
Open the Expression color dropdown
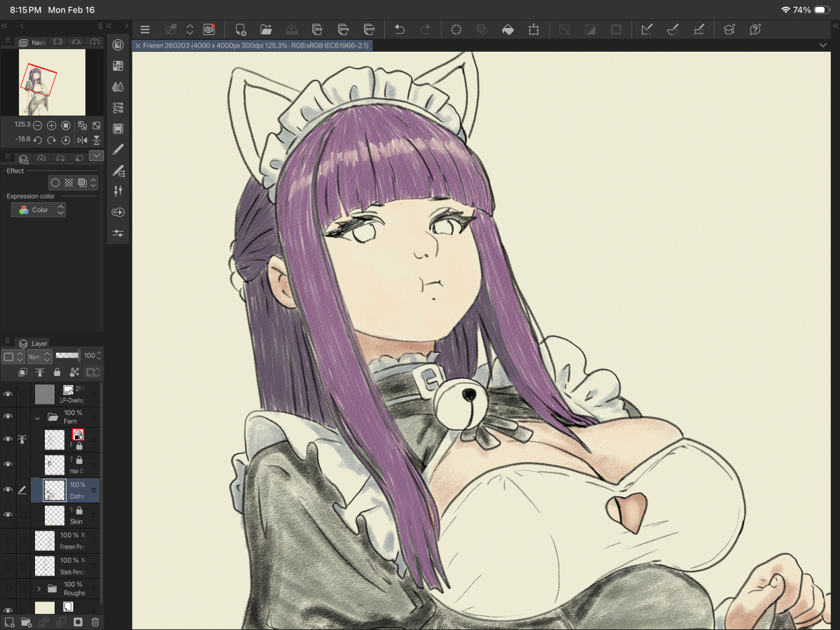(39, 210)
